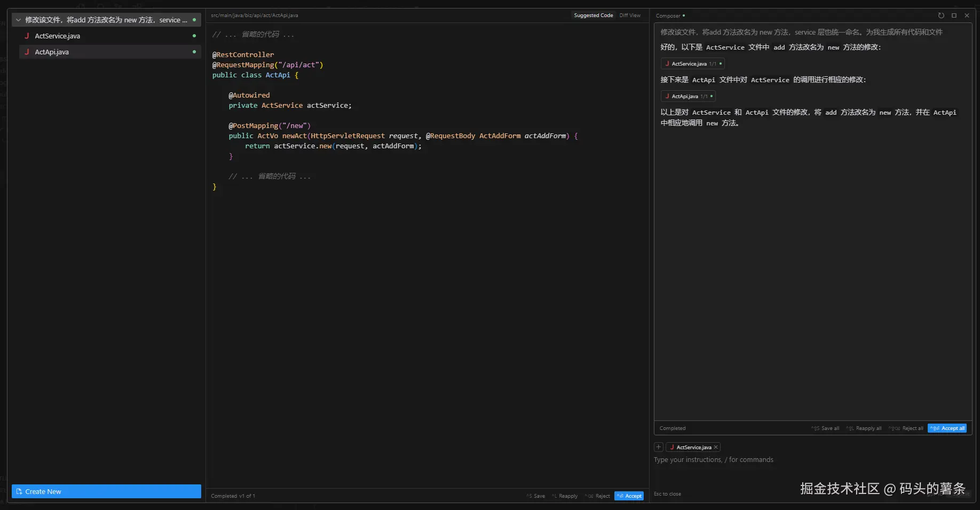Click the plus icon to add context file

point(659,447)
